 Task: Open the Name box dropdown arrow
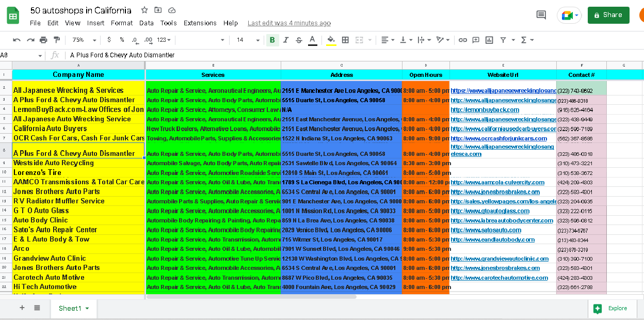click(40, 55)
